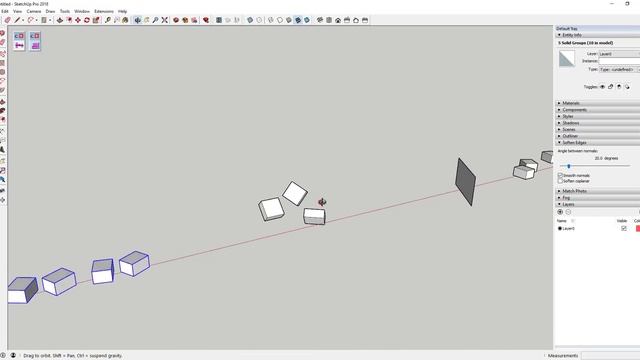640x360 pixels.
Task: Select the Arc tool in toolbar
Action: pos(30,20)
